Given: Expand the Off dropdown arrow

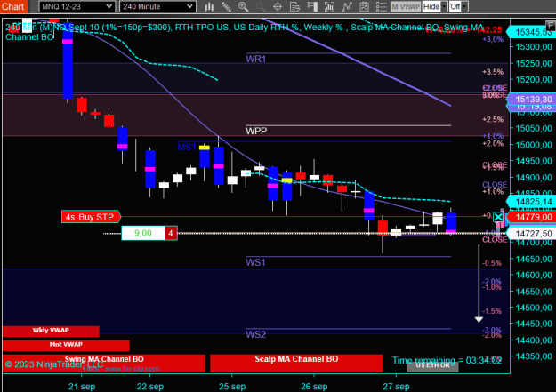Looking at the screenshot, I should (464, 7).
